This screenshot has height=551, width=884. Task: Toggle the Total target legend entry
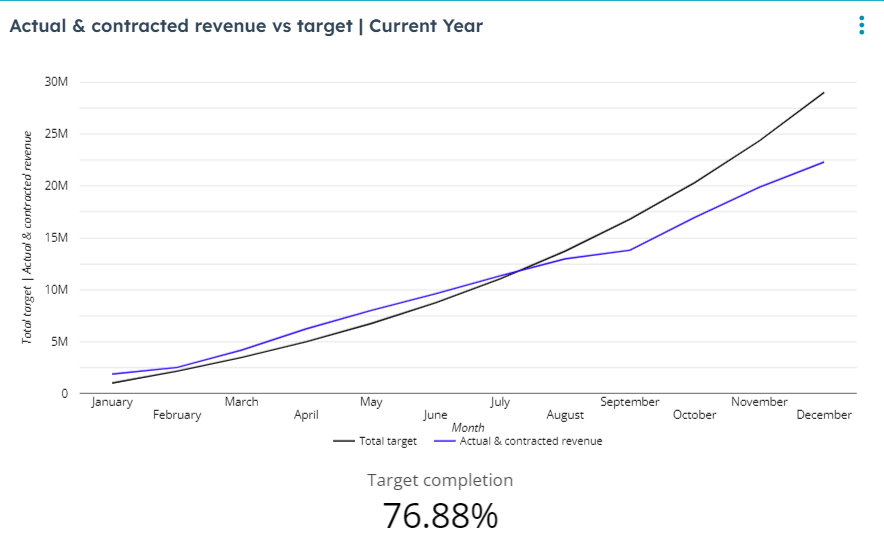pyautogui.click(x=374, y=441)
